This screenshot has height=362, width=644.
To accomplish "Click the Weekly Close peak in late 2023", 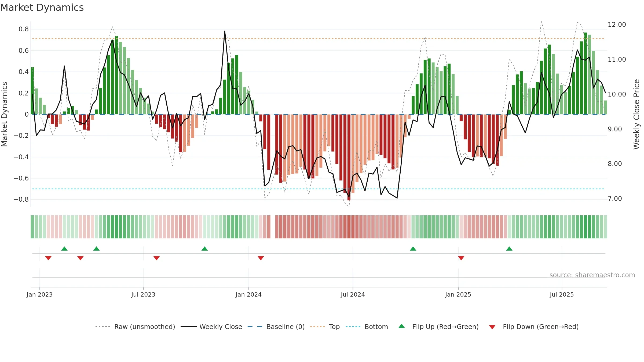I will point(225,31).
